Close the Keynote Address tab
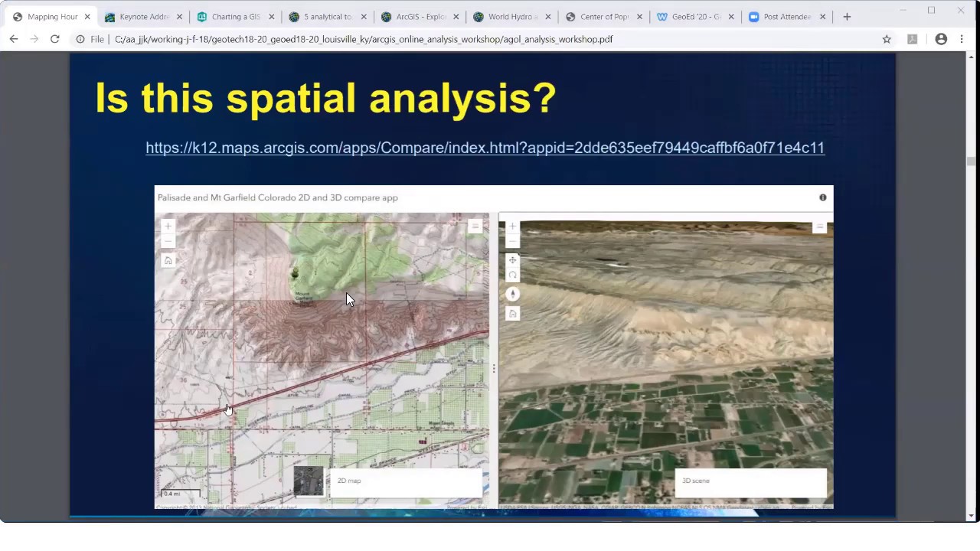 click(180, 17)
